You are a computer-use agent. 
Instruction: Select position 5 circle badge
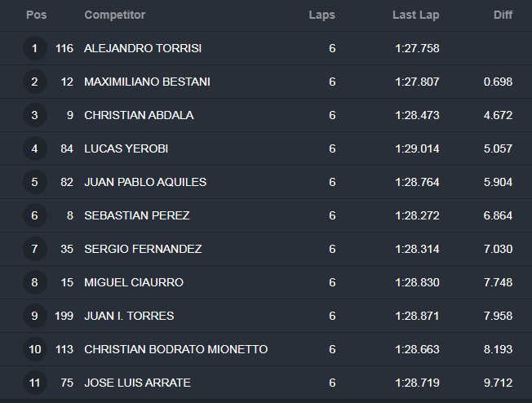pos(34,182)
